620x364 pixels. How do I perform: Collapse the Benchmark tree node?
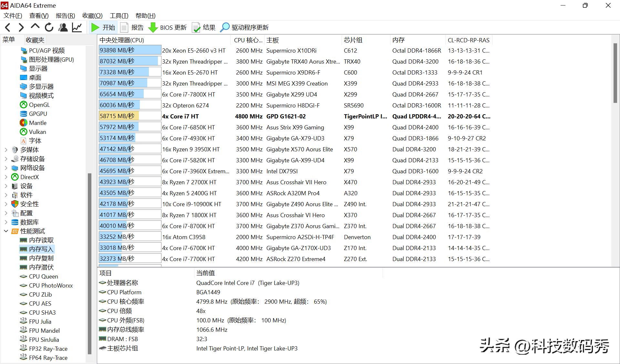click(x=6, y=231)
